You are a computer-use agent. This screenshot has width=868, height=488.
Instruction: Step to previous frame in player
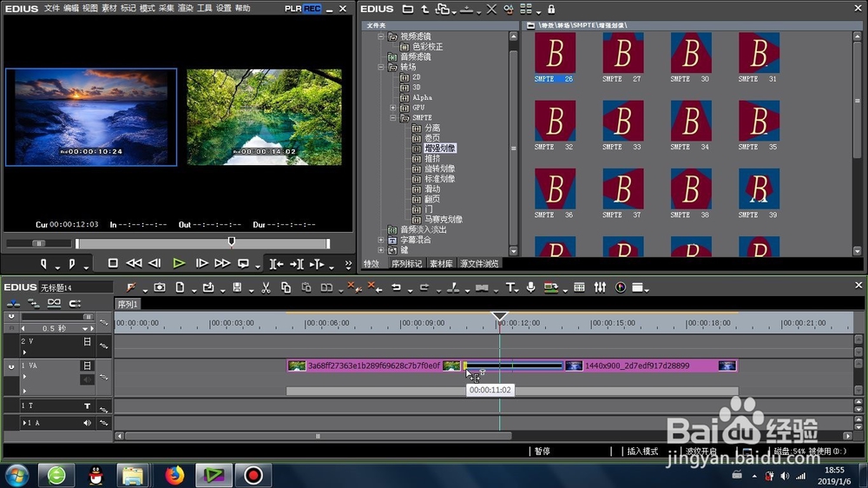coord(155,264)
